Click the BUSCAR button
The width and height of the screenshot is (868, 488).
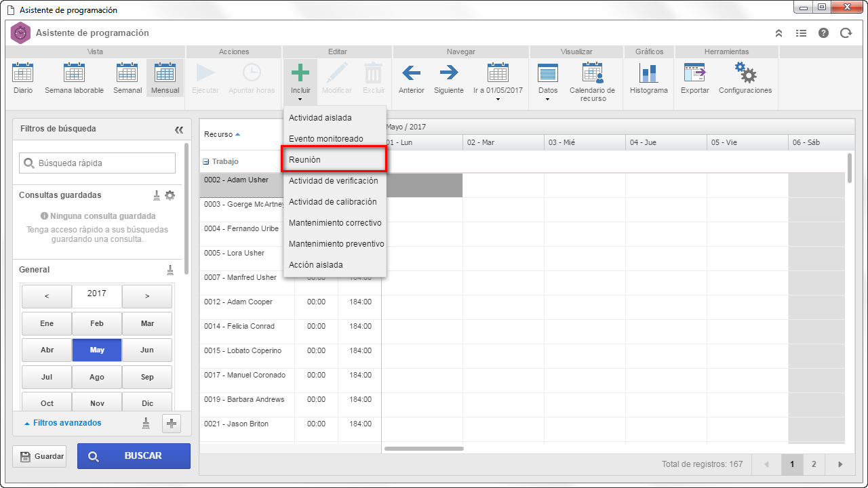[x=134, y=456]
